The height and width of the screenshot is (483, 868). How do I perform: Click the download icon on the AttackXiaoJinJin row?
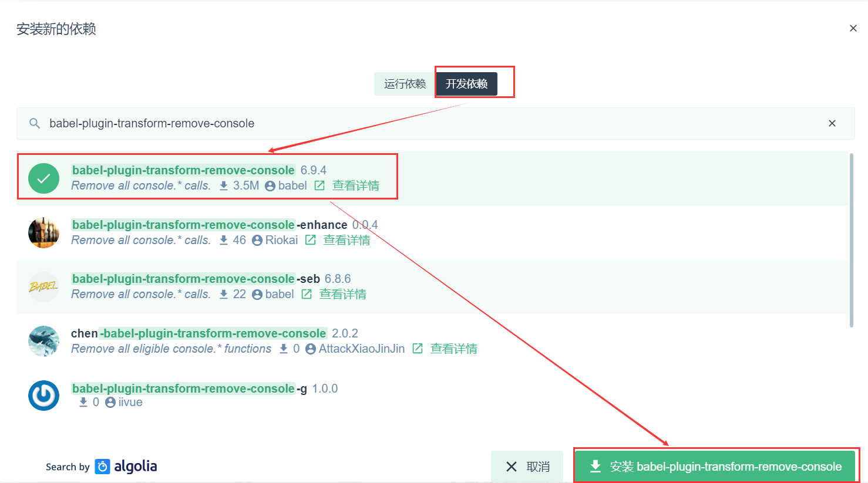coord(284,349)
